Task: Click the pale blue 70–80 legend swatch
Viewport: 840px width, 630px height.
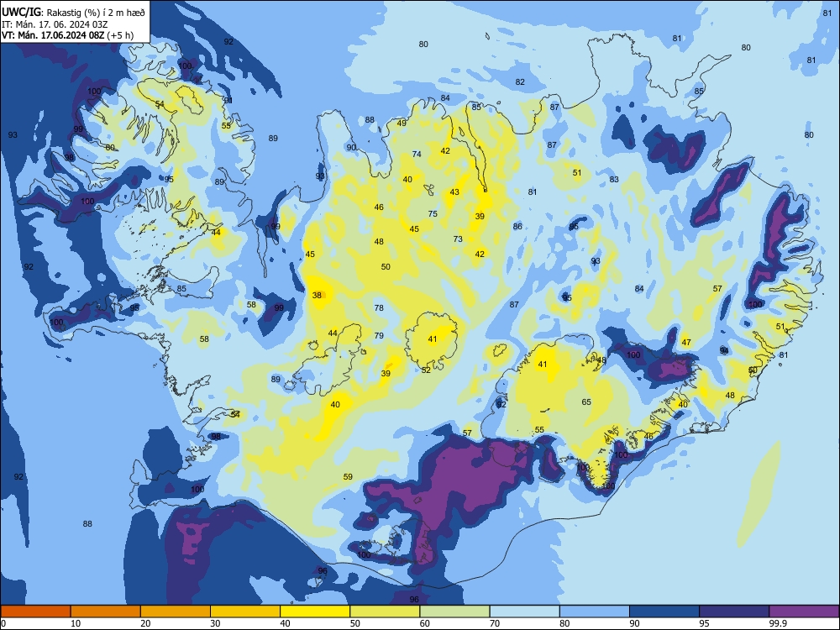Action: (524, 612)
